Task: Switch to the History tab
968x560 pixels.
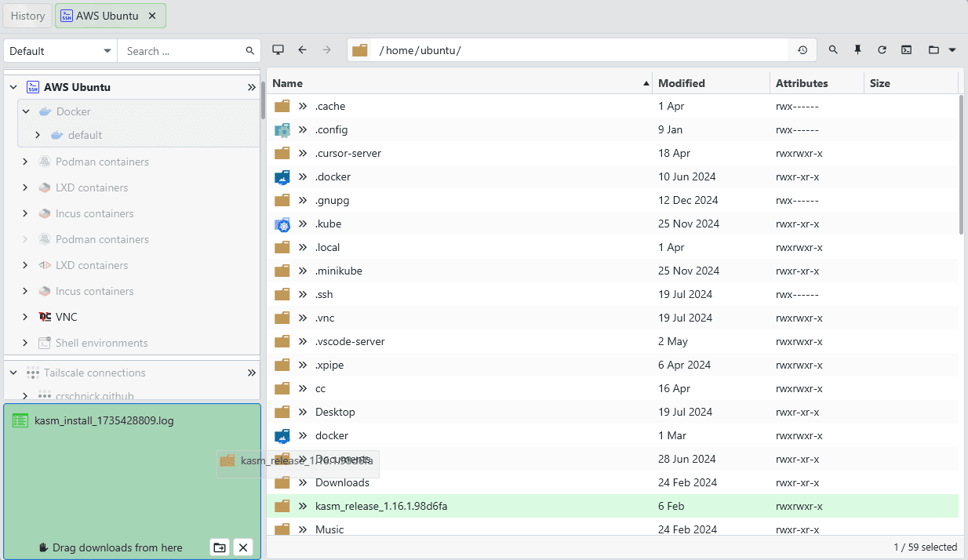Action: pyautogui.click(x=27, y=16)
